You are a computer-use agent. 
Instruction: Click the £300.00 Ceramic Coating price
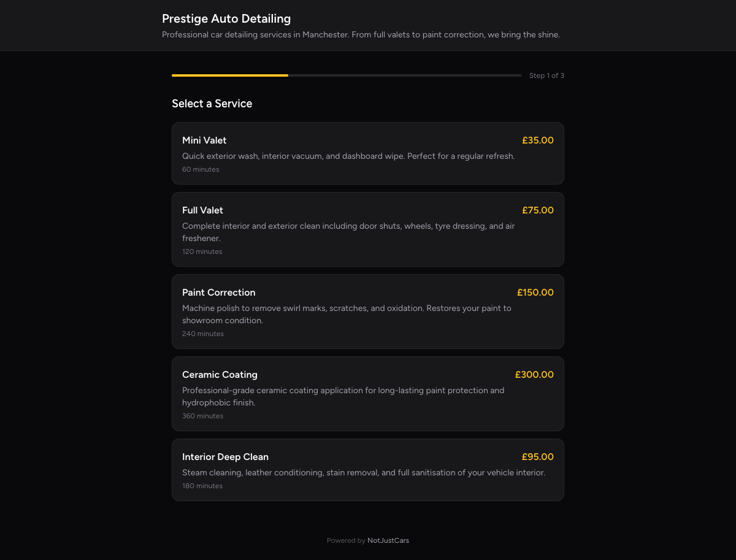coord(534,374)
